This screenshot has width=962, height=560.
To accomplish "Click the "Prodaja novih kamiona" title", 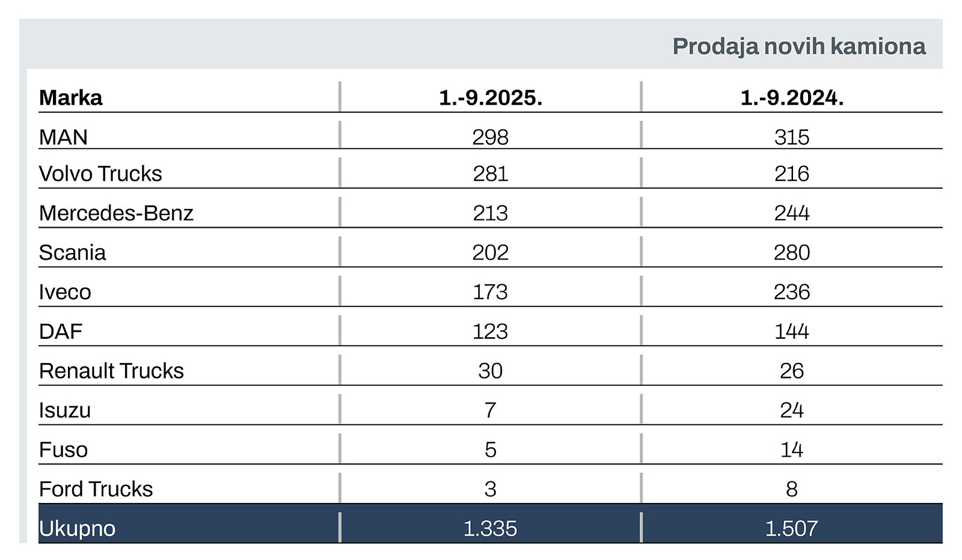I will point(798,46).
